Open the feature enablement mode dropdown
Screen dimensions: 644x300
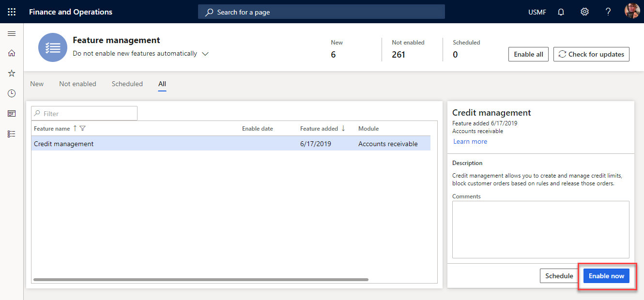(x=205, y=54)
